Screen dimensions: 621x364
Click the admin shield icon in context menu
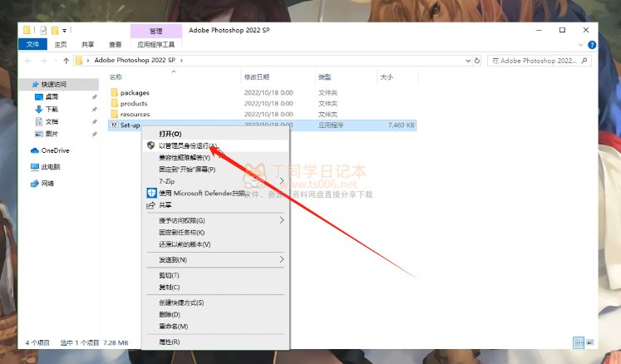tap(150, 145)
